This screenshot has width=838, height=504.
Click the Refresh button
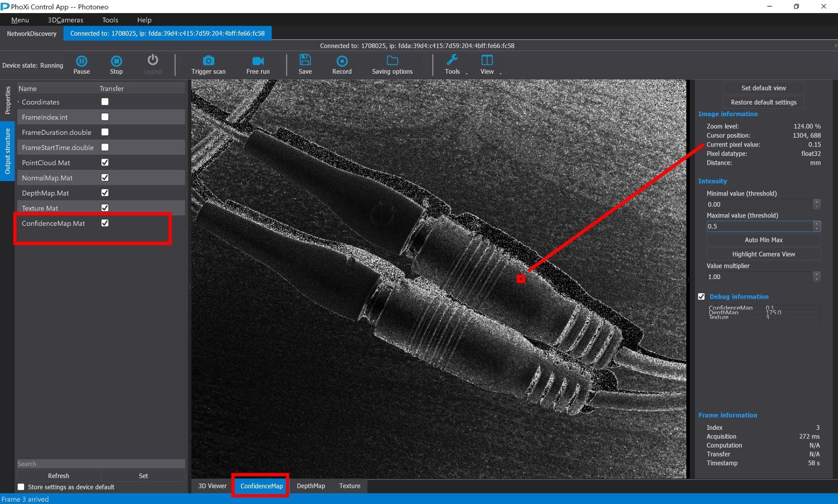pos(59,476)
